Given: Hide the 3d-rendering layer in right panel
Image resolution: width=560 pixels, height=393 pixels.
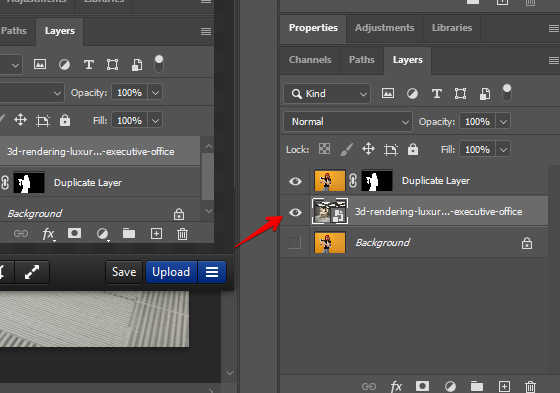Looking at the screenshot, I should tap(295, 212).
